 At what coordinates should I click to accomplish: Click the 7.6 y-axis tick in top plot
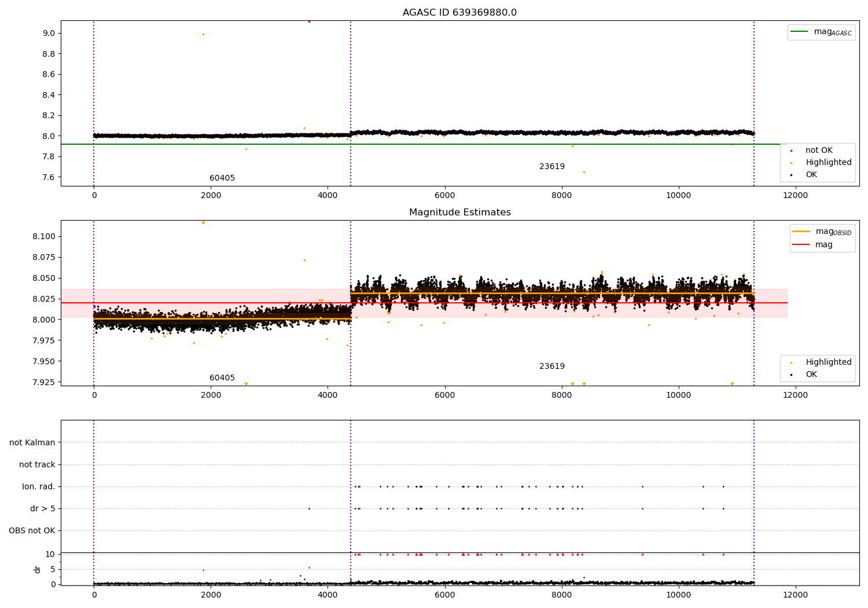49,178
